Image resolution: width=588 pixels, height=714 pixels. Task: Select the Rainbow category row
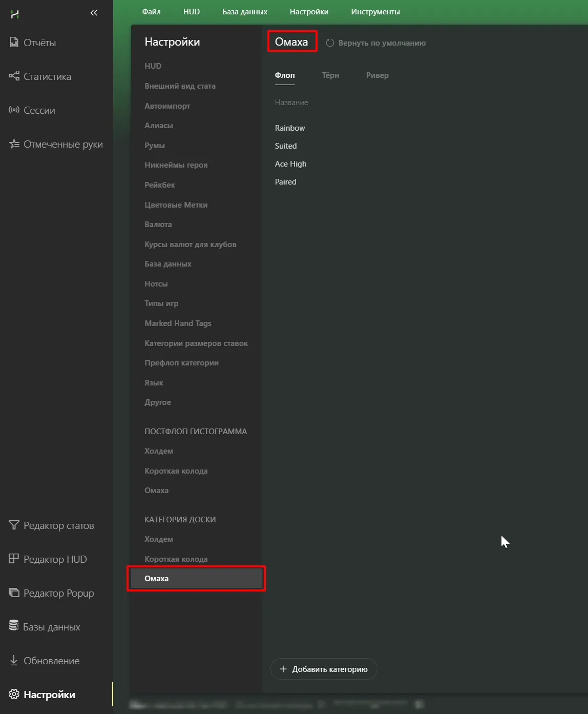290,128
